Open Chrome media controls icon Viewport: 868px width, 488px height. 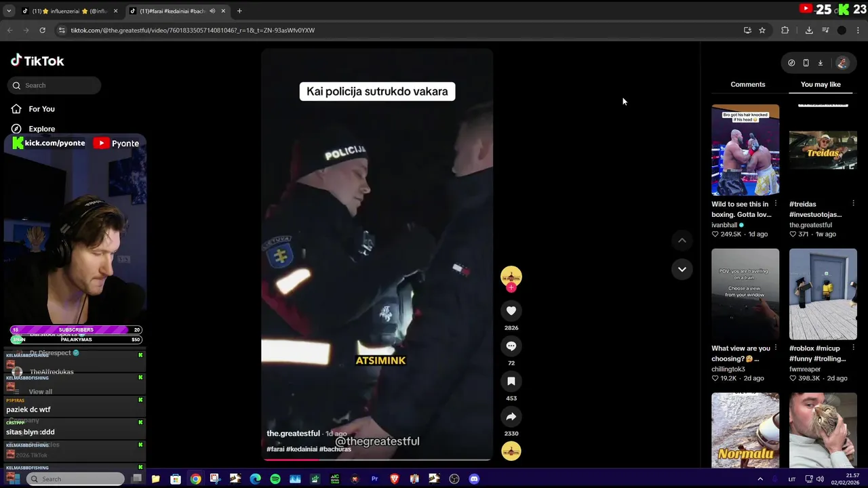click(x=825, y=30)
